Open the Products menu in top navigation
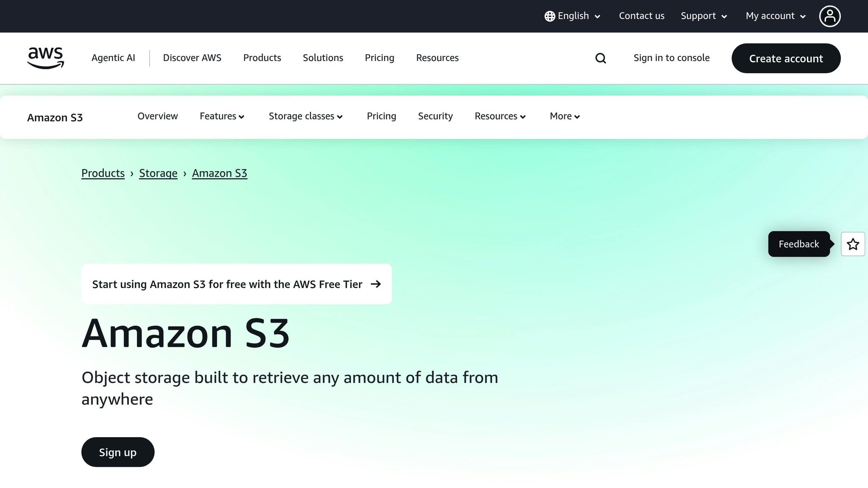The height and width of the screenshot is (488, 868). 262,58
